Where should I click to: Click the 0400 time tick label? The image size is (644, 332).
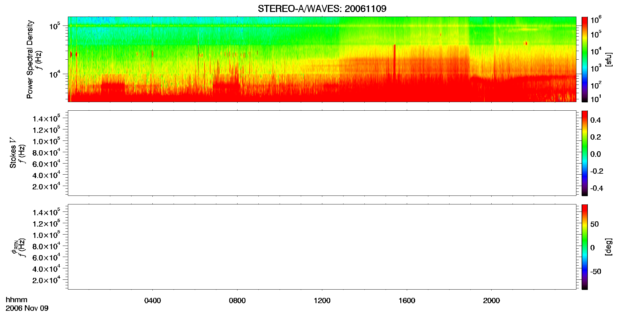(x=152, y=301)
